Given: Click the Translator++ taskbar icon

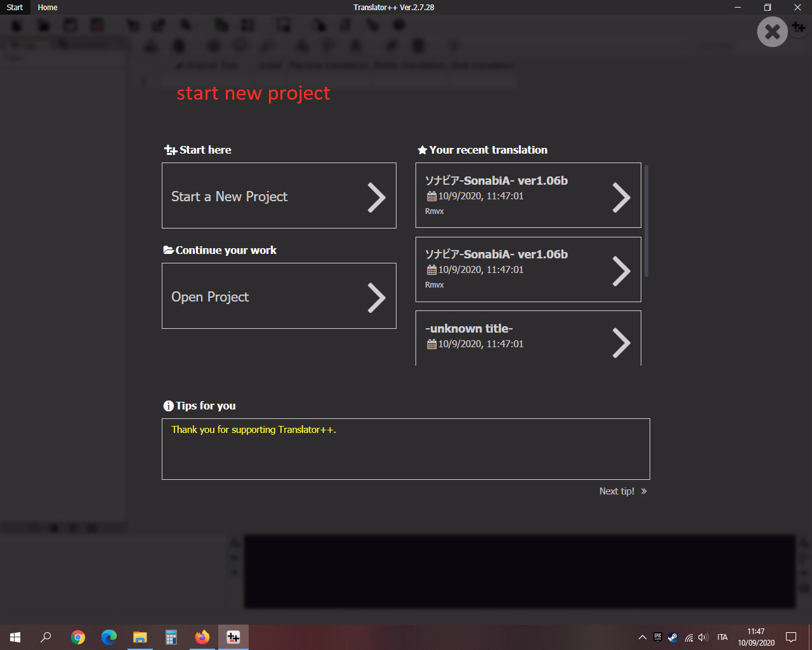Looking at the screenshot, I should pos(233,637).
